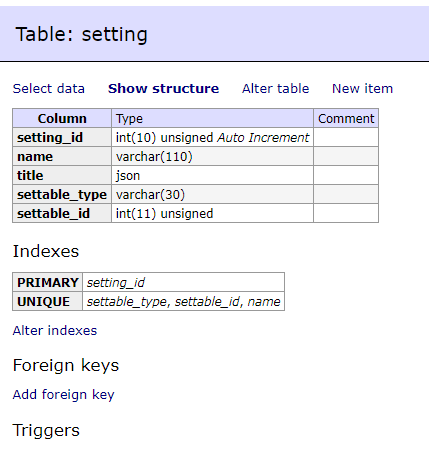Viewport: 439px width, 453px height.
Task: Click the Column header cell
Action: coord(62,118)
